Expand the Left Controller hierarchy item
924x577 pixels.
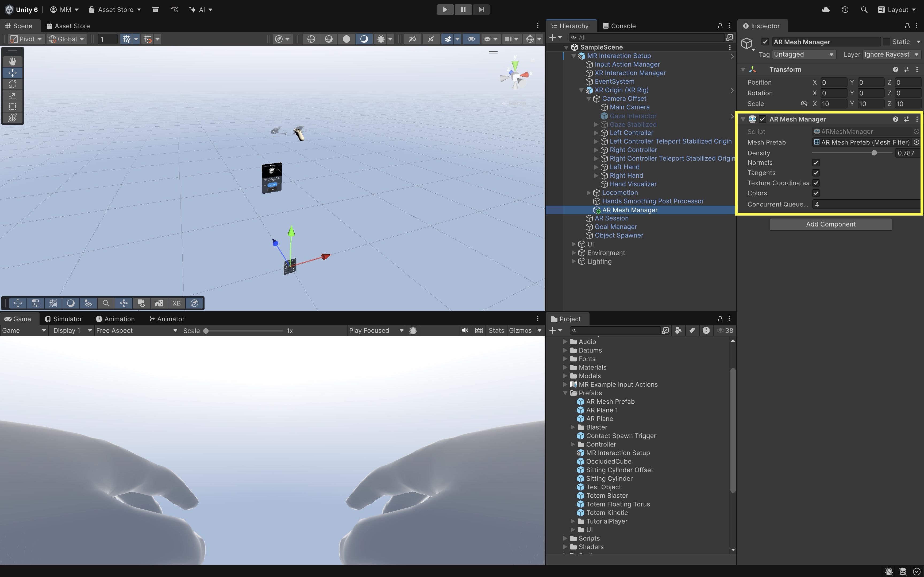tap(596, 133)
